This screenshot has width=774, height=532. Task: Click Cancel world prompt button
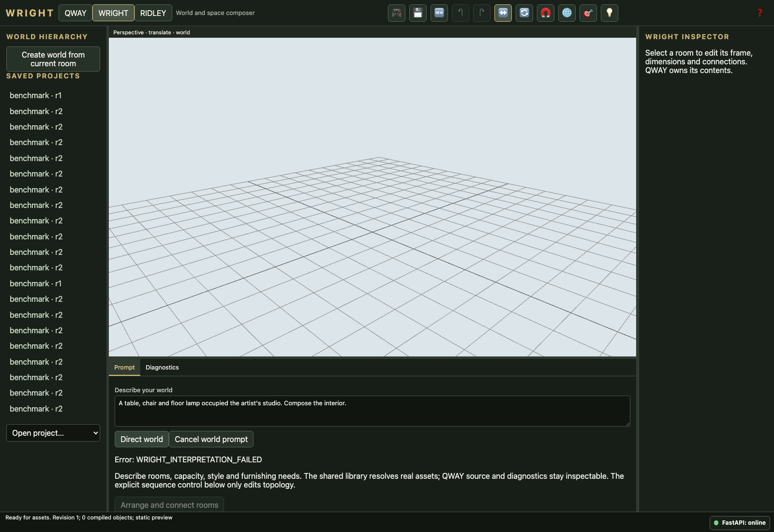(211, 439)
